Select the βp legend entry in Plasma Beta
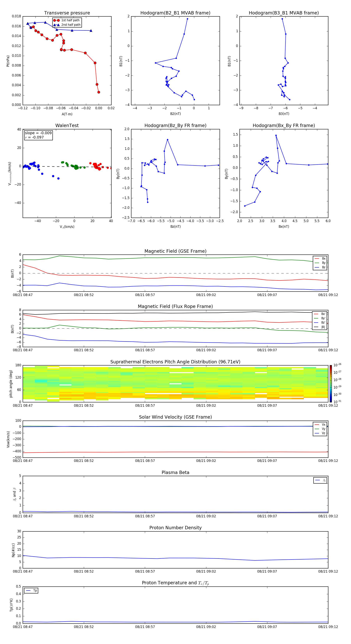Viewport: 351px width, 644px height. 320,480
